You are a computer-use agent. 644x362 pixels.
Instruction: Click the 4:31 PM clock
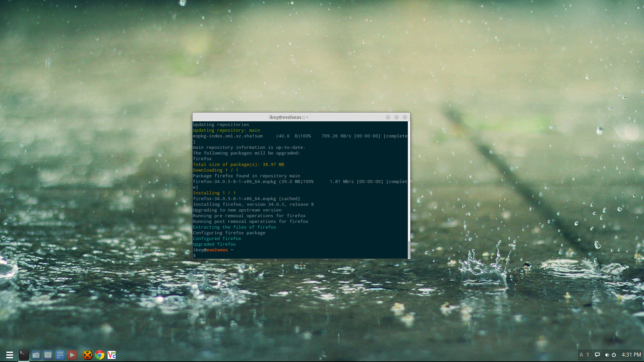tap(631, 355)
